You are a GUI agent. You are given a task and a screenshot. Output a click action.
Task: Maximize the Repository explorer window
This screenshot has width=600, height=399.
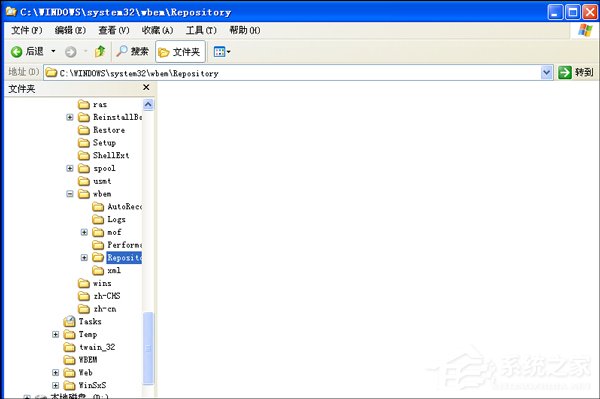573,12
